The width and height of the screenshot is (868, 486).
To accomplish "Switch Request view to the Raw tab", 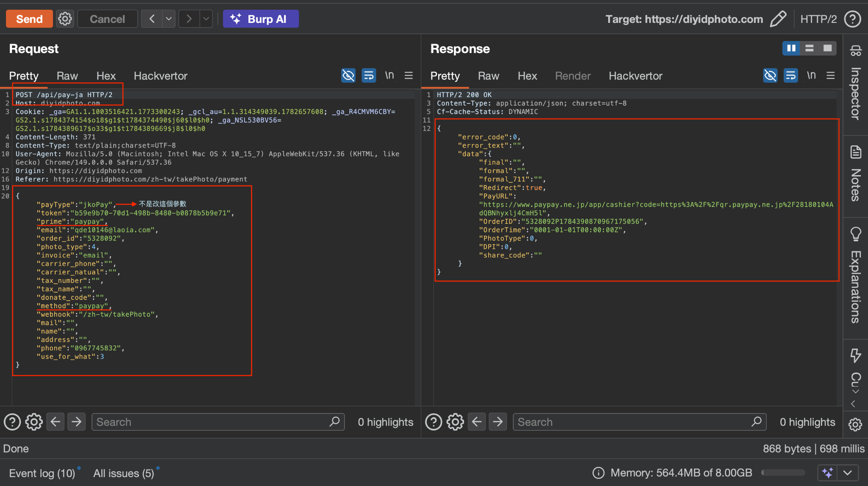I will pos(67,76).
